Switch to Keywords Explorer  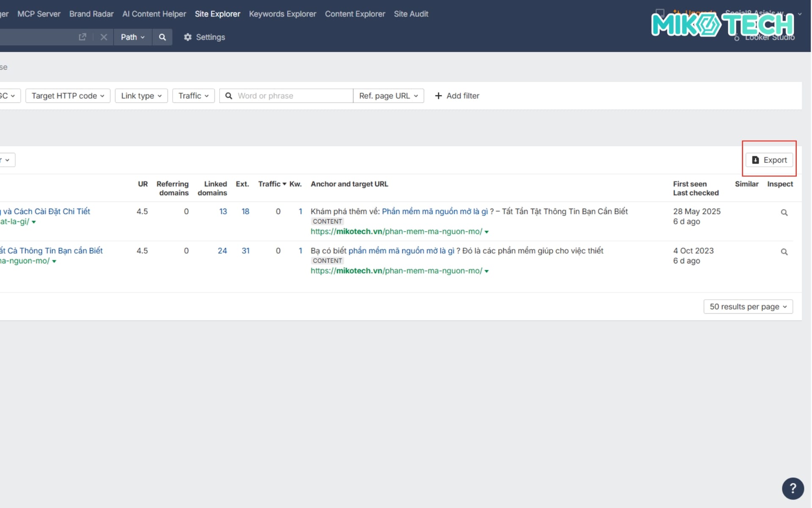[282, 14]
